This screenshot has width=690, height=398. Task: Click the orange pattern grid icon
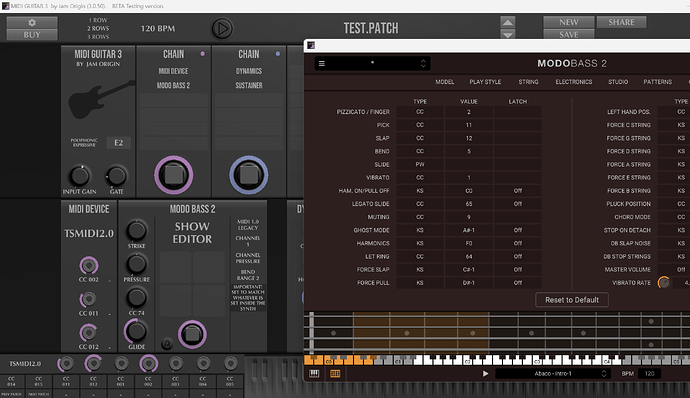tap(335, 373)
